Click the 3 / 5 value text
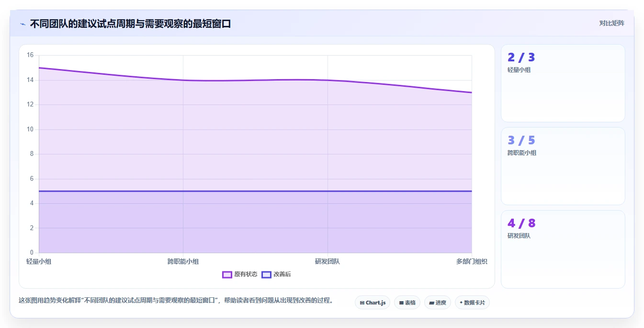 click(x=521, y=141)
